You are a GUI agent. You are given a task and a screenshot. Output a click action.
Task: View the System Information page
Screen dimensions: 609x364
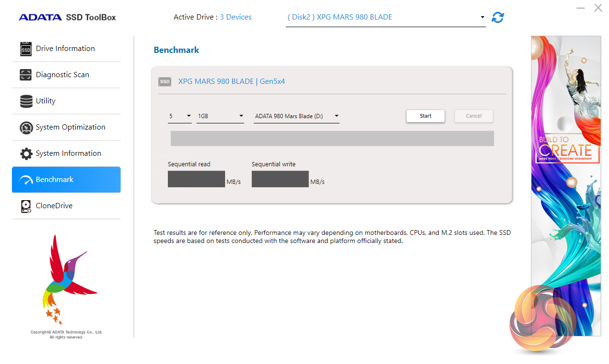(x=66, y=153)
